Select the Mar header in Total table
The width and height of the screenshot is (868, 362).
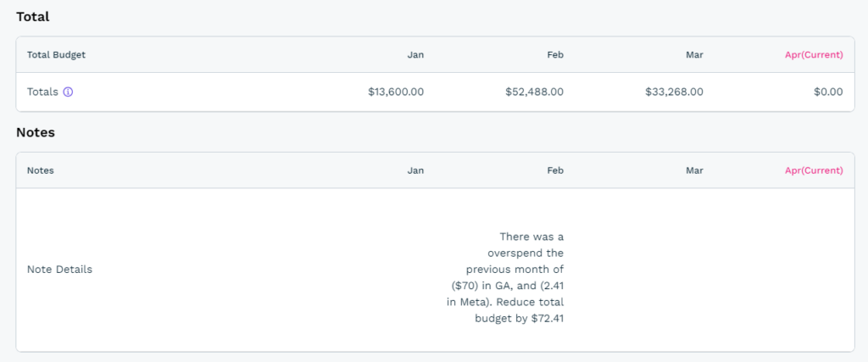point(694,54)
